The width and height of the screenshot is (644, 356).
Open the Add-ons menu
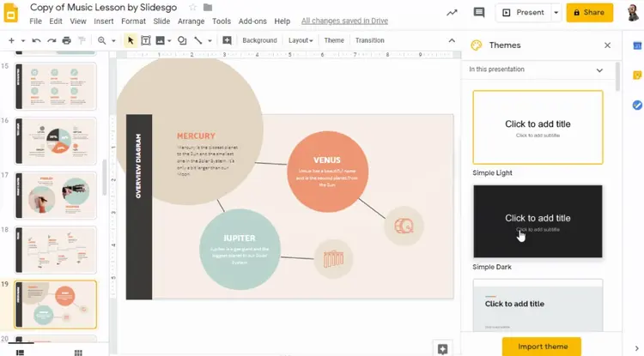coord(252,21)
